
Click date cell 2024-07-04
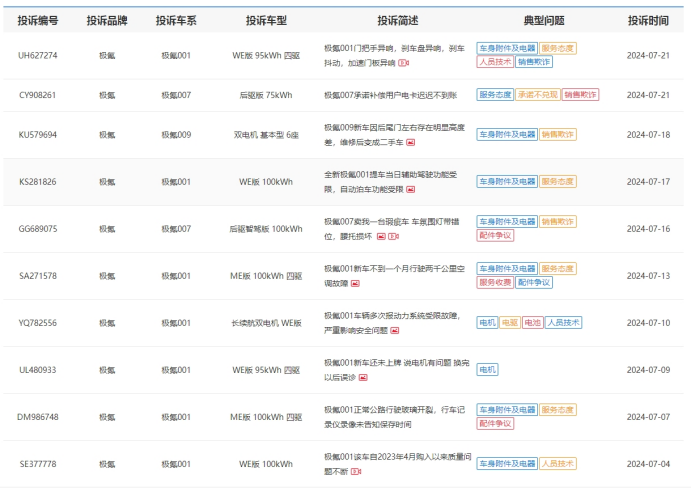[x=648, y=464]
